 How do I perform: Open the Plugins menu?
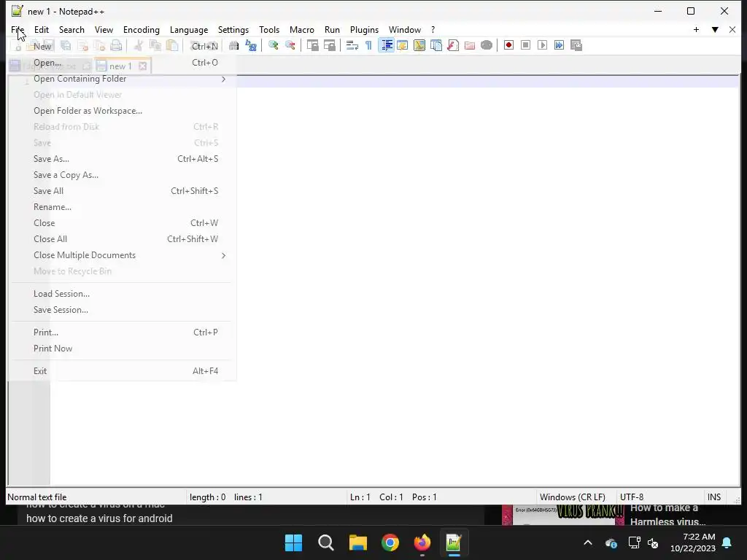click(x=365, y=29)
